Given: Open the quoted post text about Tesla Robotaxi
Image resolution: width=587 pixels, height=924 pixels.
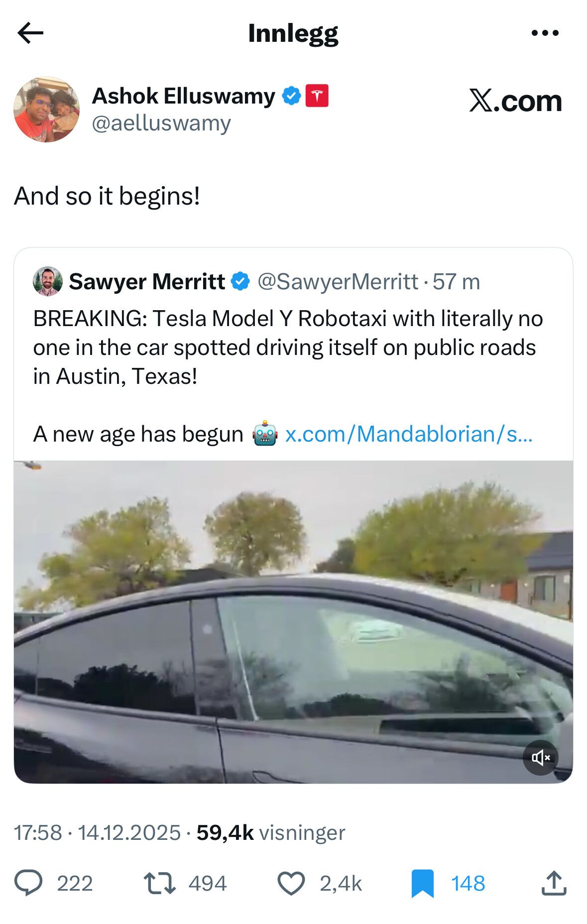Looking at the screenshot, I should click(288, 347).
